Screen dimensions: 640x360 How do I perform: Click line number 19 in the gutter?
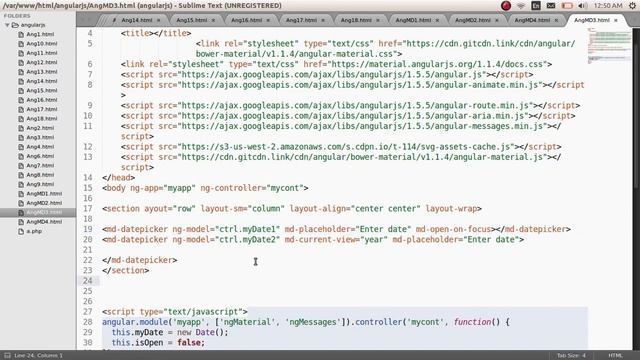point(88,229)
